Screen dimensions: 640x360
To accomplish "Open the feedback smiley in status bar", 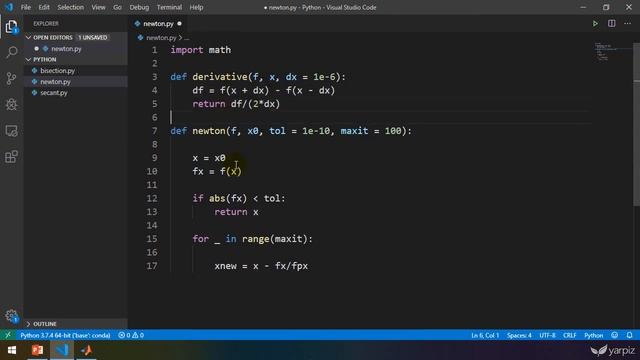I will click(614, 335).
